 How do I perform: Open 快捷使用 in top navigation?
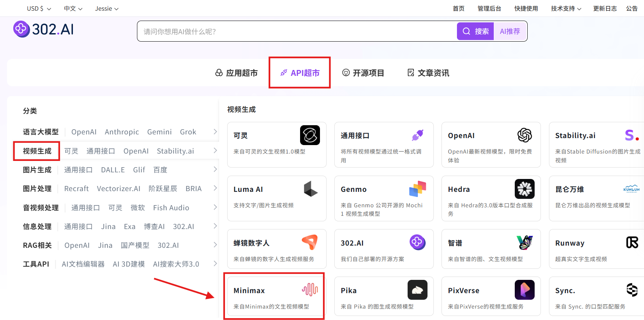pos(526,8)
